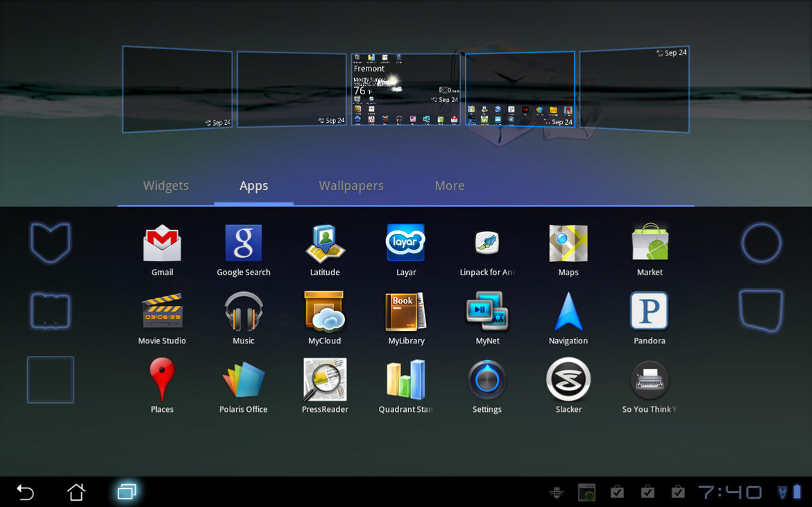Switch to the Wallpapers tab

351,186
